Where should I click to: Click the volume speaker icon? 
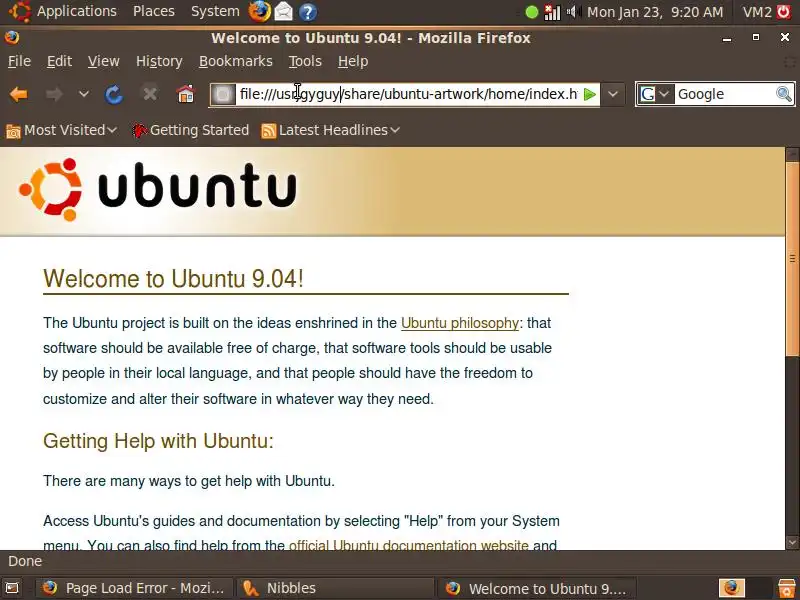tap(573, 12)
